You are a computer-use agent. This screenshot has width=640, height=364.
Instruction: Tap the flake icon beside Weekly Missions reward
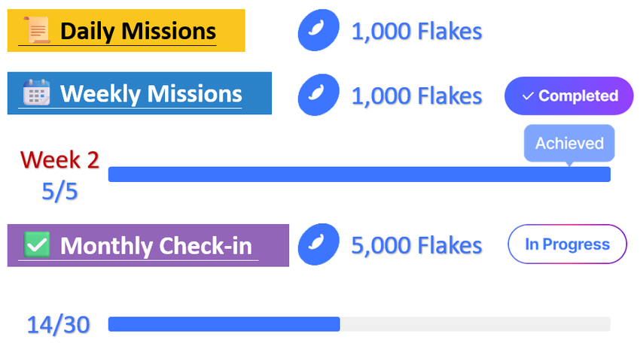pyautogui.click(x=318, y=95)
